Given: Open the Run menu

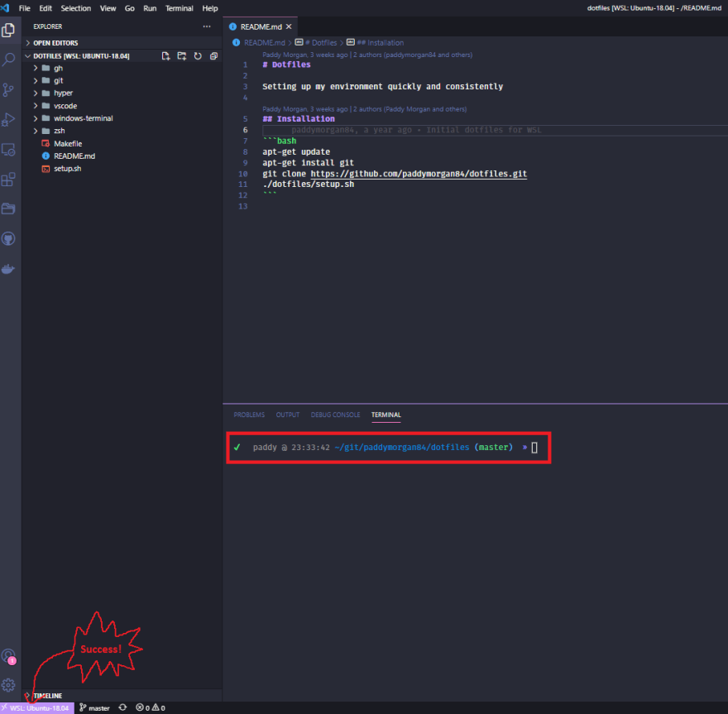Looking at the screenshot, I should coord(150,8).
